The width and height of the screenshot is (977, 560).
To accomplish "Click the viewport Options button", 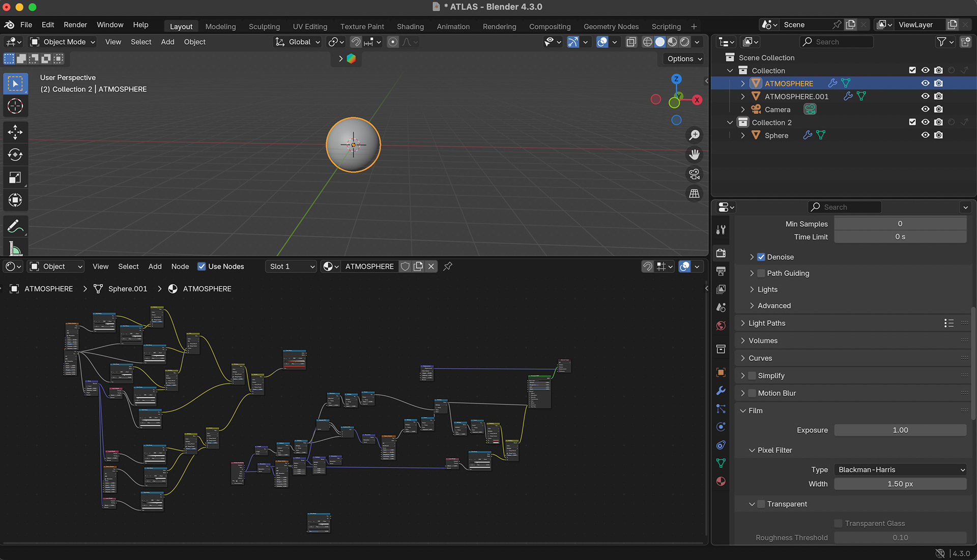I will click(684, 59).
